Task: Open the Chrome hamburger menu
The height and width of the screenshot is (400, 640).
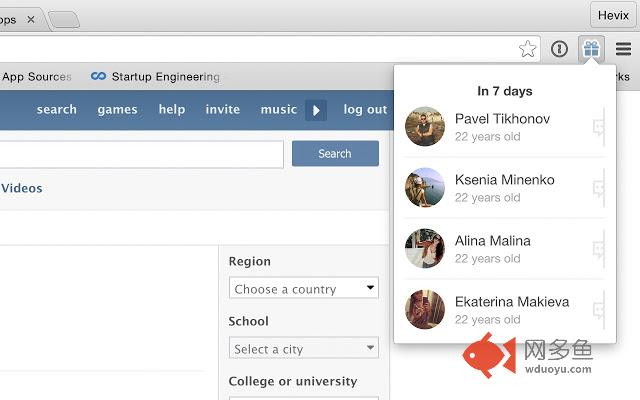Action: pyautogui.click(x=623, y=49)
